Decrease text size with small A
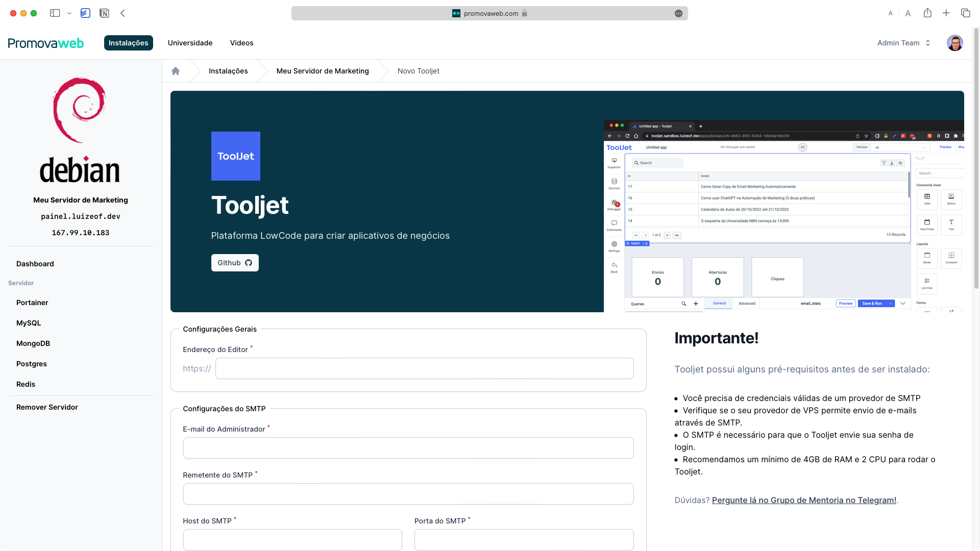Image resolution: width=980 pixels, height=551 pixels. point(891,13)
